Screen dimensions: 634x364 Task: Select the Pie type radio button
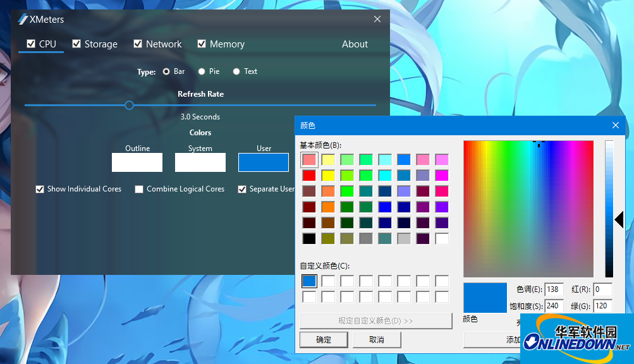tap(202, 71)
